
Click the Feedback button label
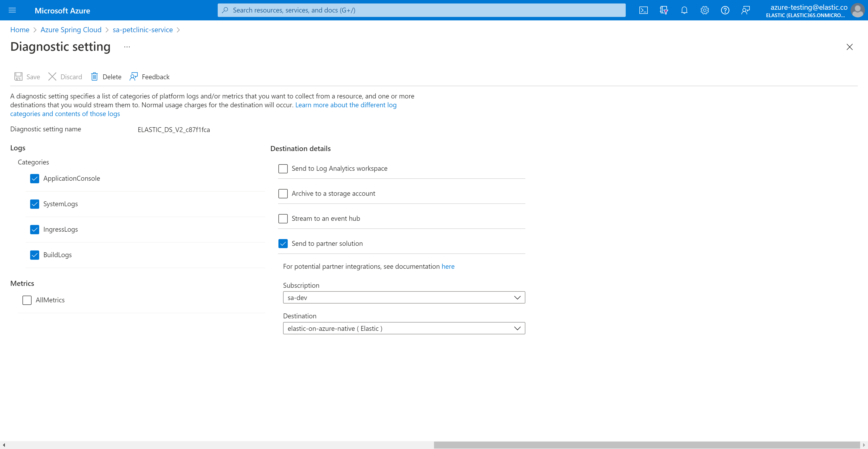pos(156,77)
